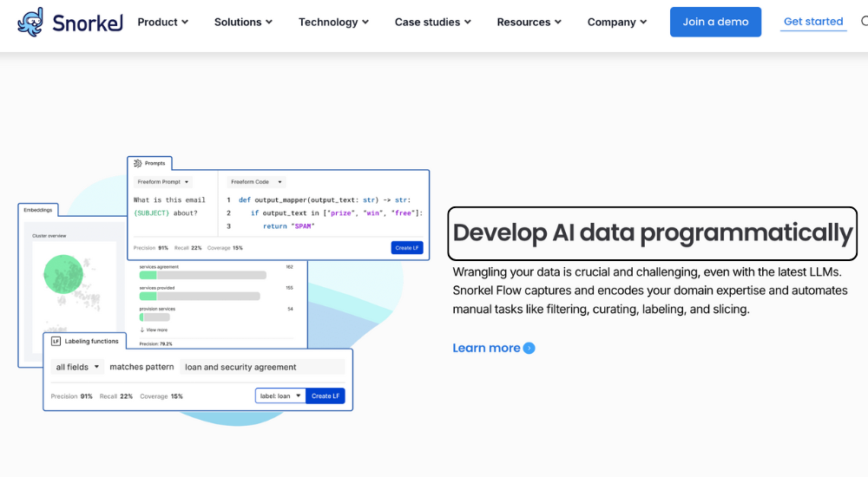
Task: Click 'What is this email' prompt text
Action: [x=169, y=199]
